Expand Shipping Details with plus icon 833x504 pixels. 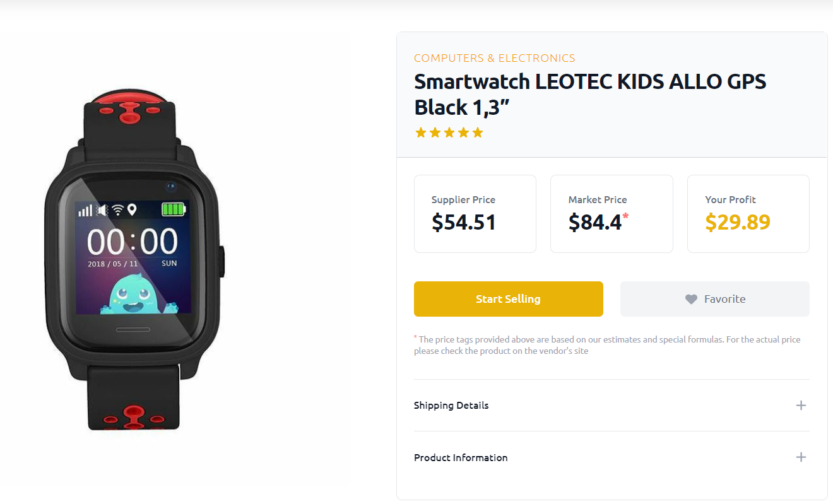801,405
